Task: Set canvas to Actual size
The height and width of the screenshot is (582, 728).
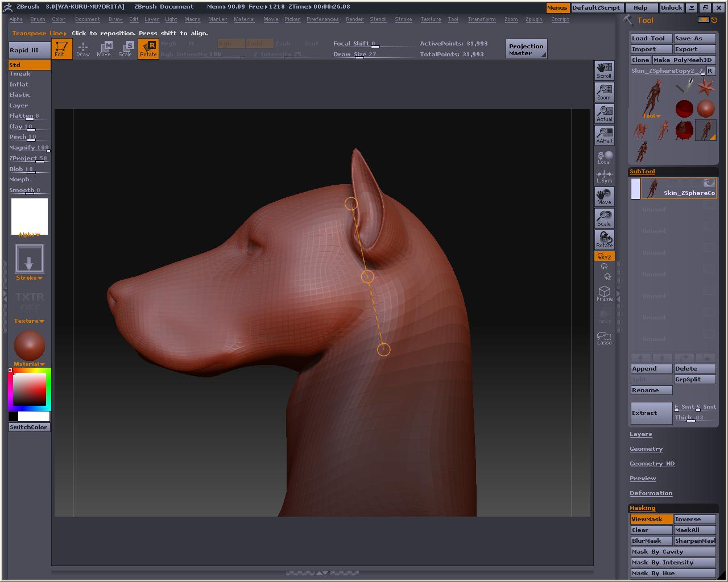Action: pyautogui.click(x=604, y=114)
